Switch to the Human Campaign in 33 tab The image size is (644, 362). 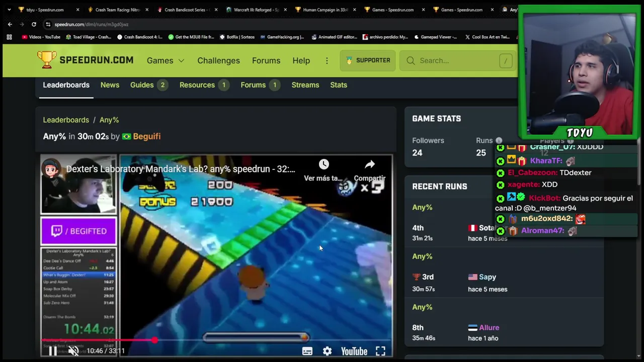point(325,10)
